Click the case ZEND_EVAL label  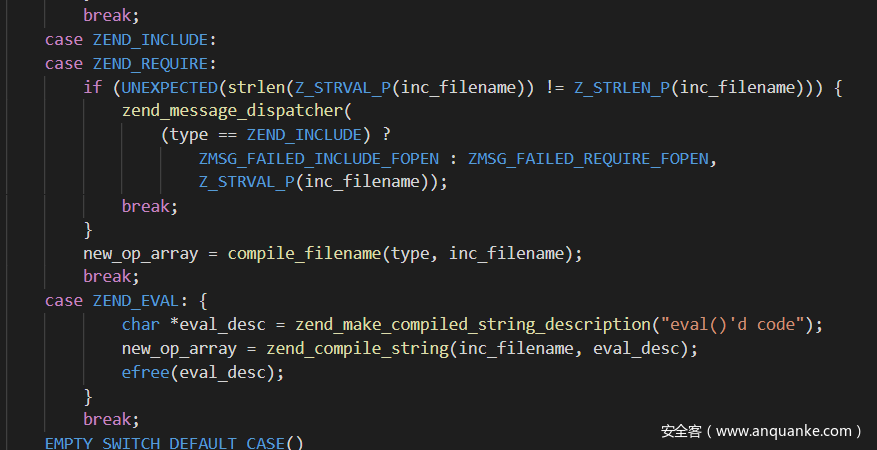121,301
